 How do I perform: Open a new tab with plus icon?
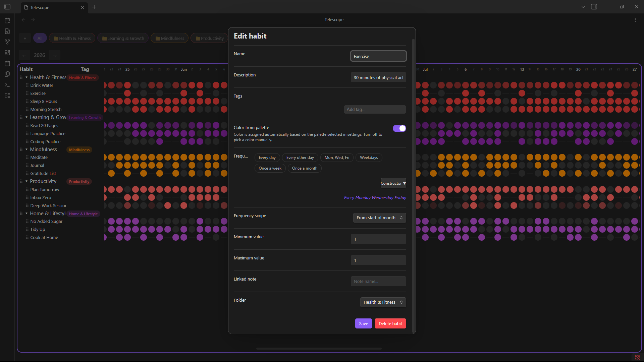click(94, 7)
